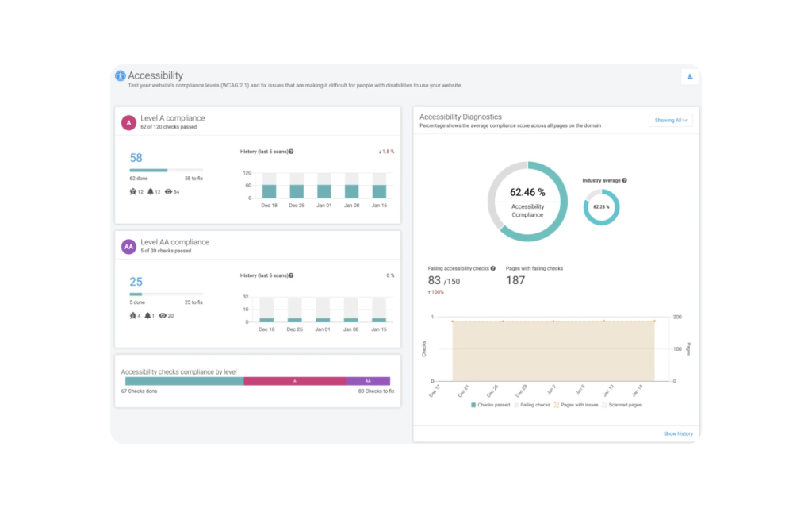This screenshot has height=508, width=812.
Task: Select the Level AA compliance card title
Action: pos(176,241)
